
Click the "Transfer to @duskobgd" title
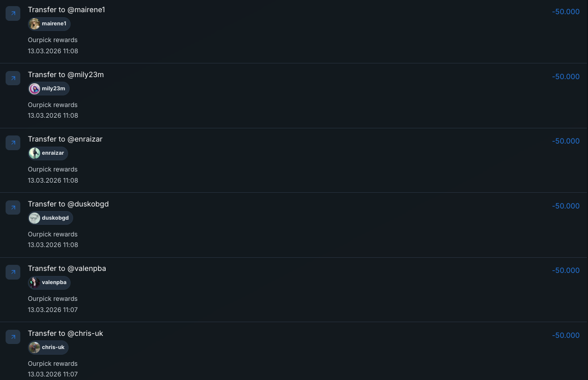[68, 204]
